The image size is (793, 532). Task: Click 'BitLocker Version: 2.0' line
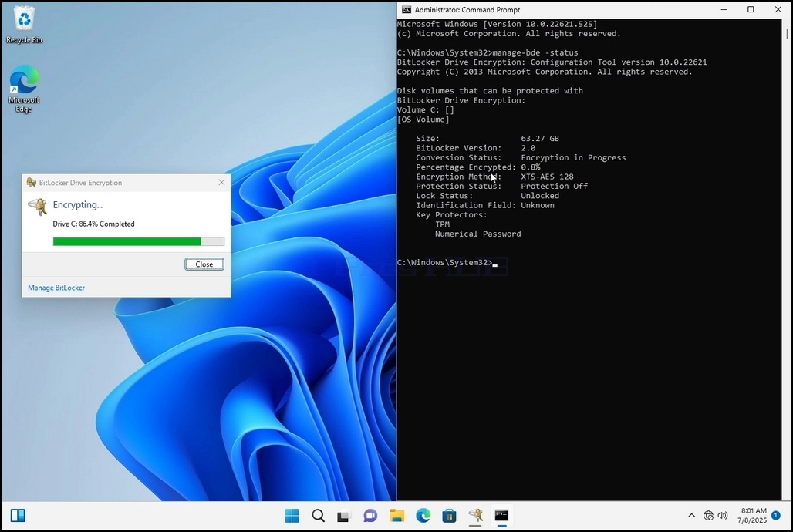[475, 148]
